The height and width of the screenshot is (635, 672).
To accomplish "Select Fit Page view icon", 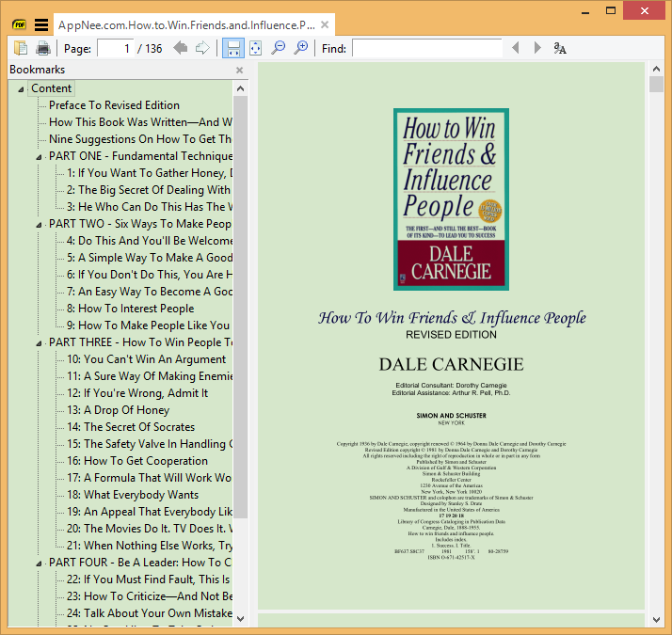I will pyautogui.click(x=255, y=48).
